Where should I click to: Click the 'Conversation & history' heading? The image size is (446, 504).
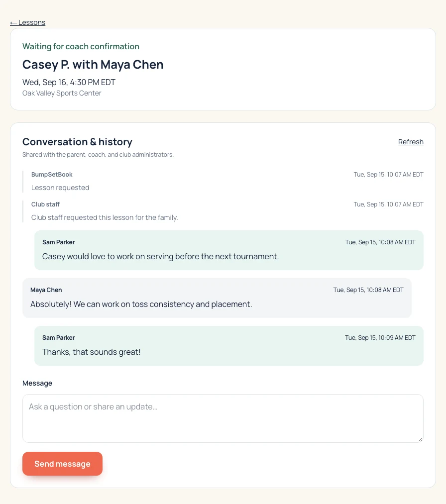77,142
